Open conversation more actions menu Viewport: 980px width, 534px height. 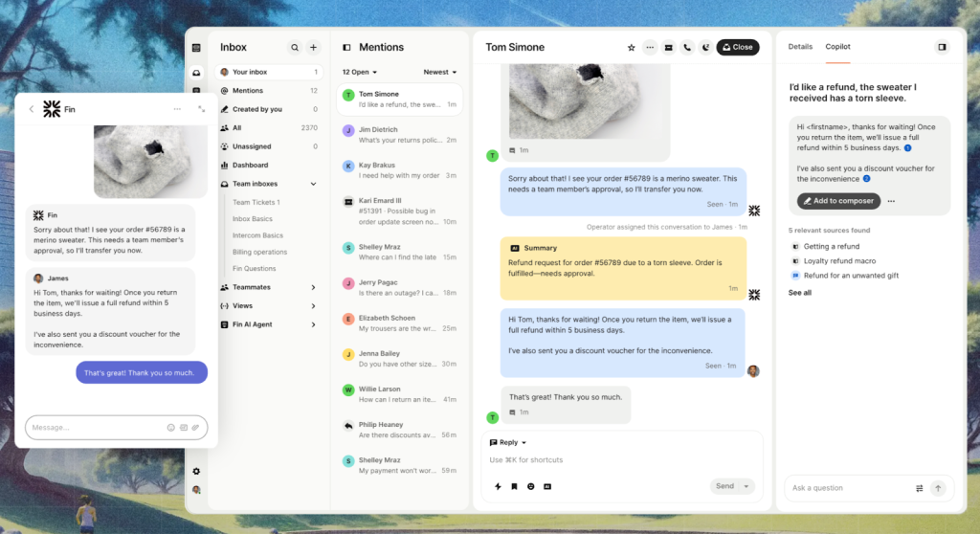650,48
